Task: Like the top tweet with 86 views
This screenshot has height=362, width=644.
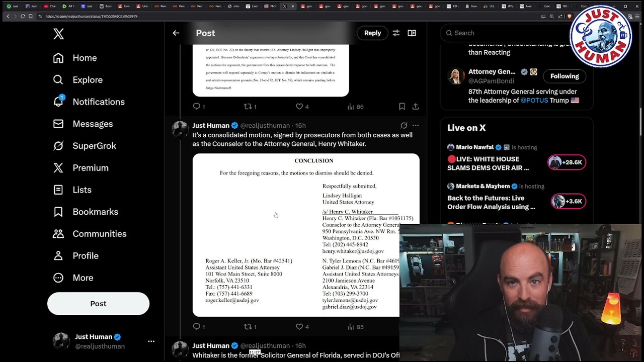Action: click(x=299, y=107)
